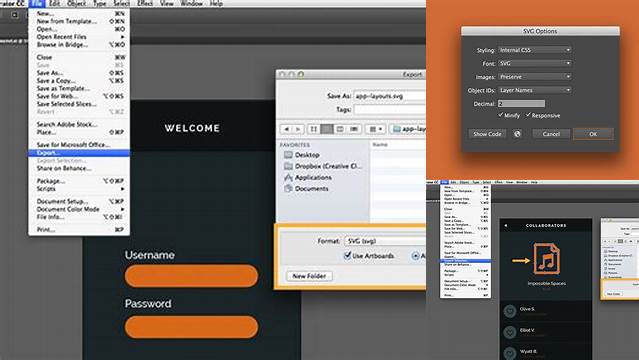Click the Dropbox folder icon in Favorites
Image resolution: width=639 pixels, height=360 pixels.
coord(288,166)
